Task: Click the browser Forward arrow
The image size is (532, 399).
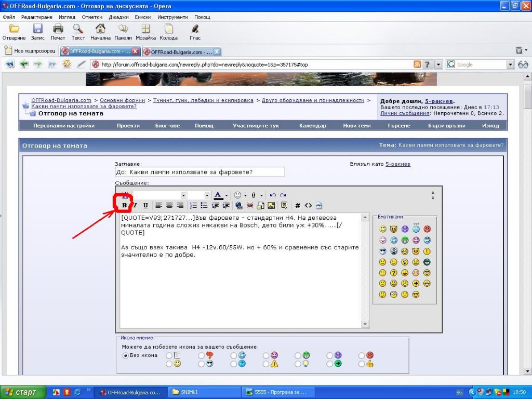Action: click(37, 64)
